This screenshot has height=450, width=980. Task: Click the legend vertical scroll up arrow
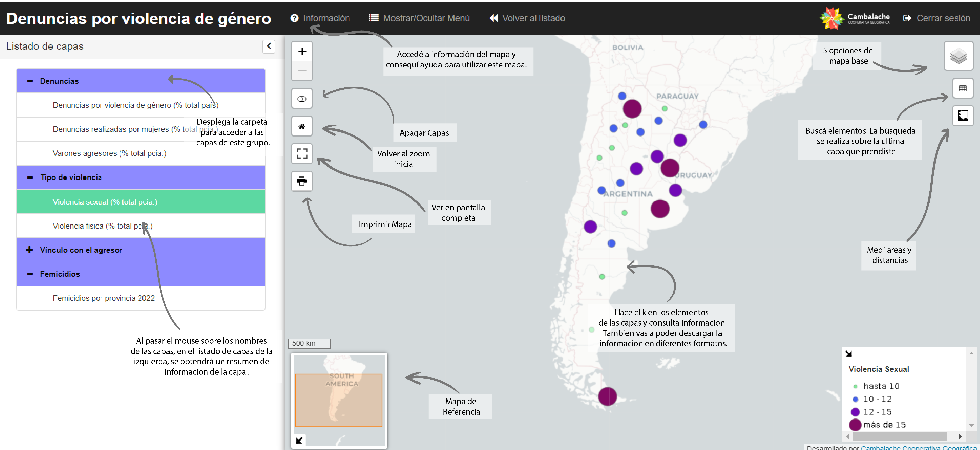coord(972,353)
